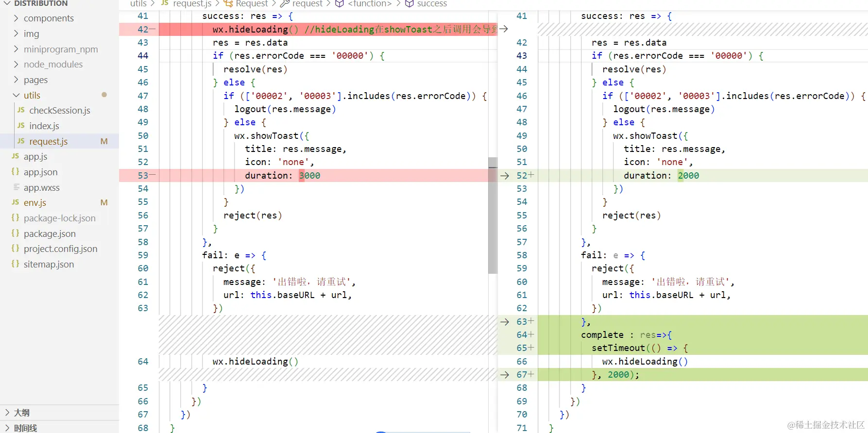The width and height of the screenshot is (868, 433).
Task: Click 'res = res.data' in right pane
Action: coord(629,42)
